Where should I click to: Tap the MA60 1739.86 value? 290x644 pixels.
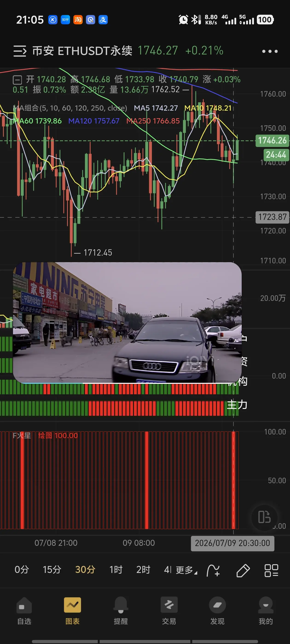37,121
